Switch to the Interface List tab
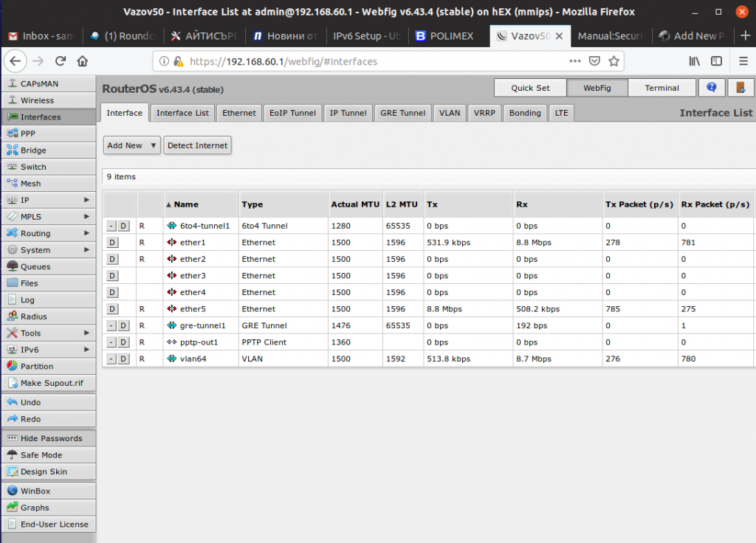Viewport: 756px width, 543px height. (182, 112)
